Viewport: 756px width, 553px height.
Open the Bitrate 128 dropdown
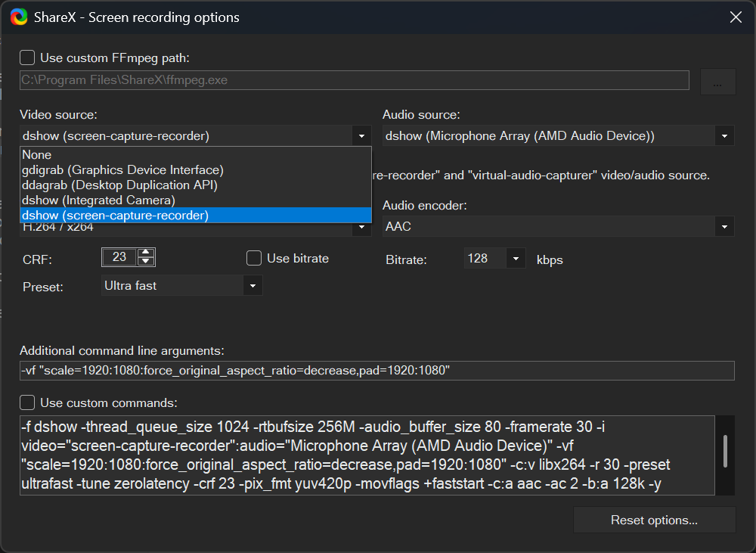click(516, 259)
